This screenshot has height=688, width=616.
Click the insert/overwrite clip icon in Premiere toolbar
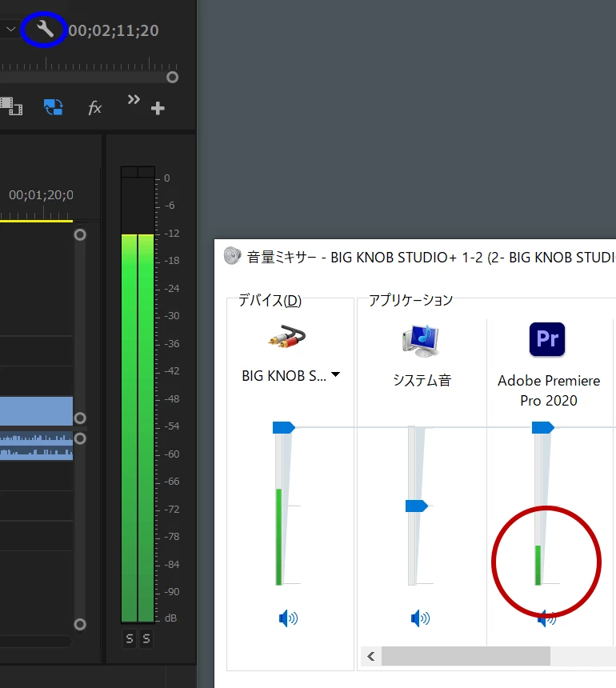click(11, 106)
